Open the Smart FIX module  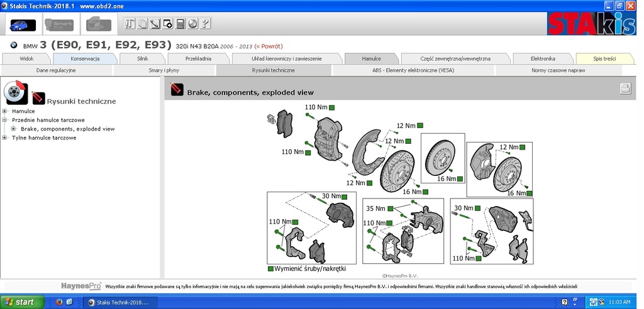click(x=59, y=24)
